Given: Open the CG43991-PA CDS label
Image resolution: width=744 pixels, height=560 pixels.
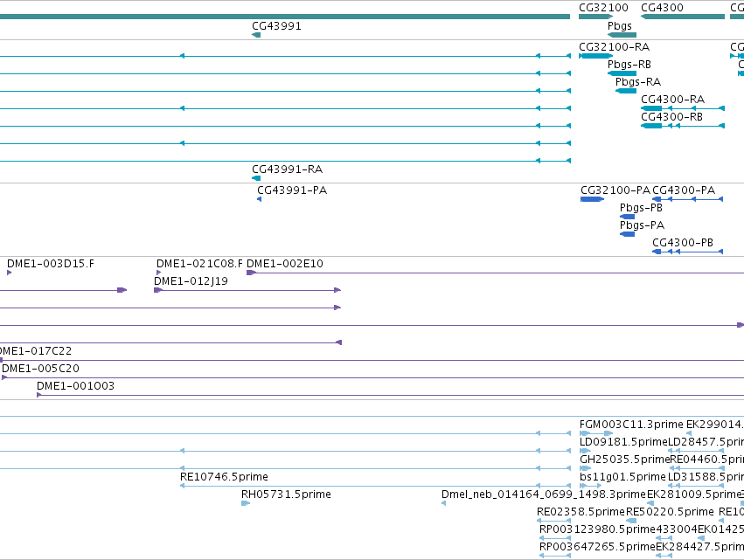Looking at the screenshot, I should (292, 190).
